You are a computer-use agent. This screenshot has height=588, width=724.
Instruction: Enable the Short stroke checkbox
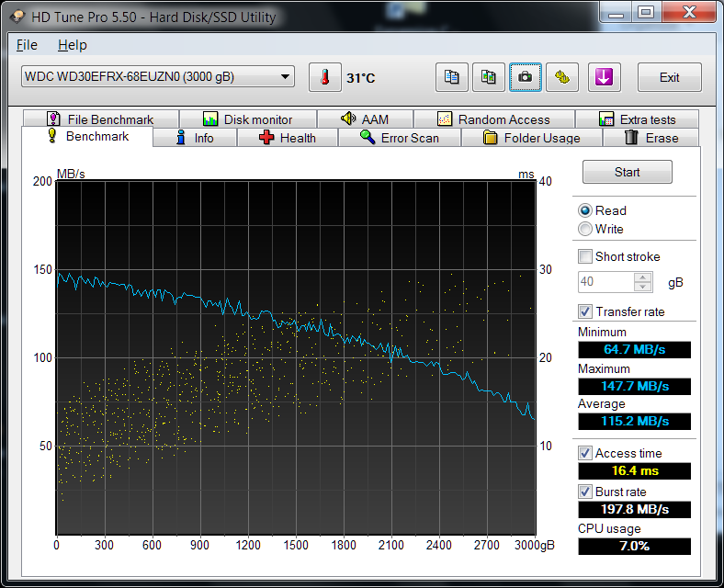tap(585, 256)
